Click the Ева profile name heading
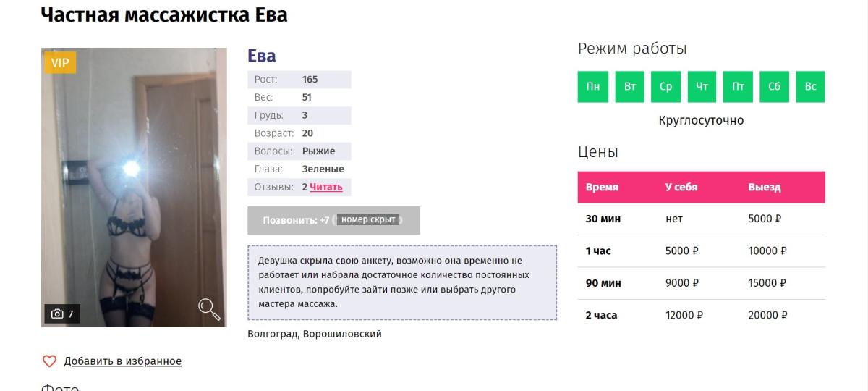The width and height of the screenshot is (868, 391). (x=262, y=56)
